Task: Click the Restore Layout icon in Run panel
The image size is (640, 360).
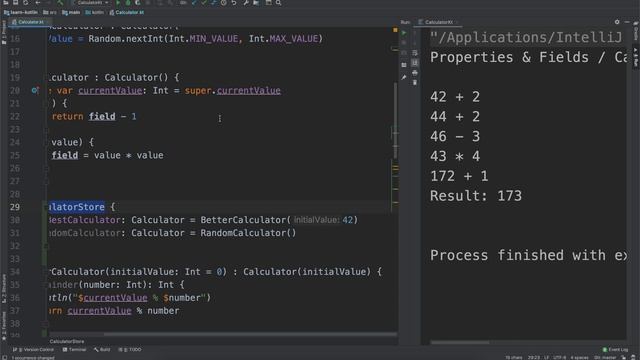Action: click(x=404, y=64)
